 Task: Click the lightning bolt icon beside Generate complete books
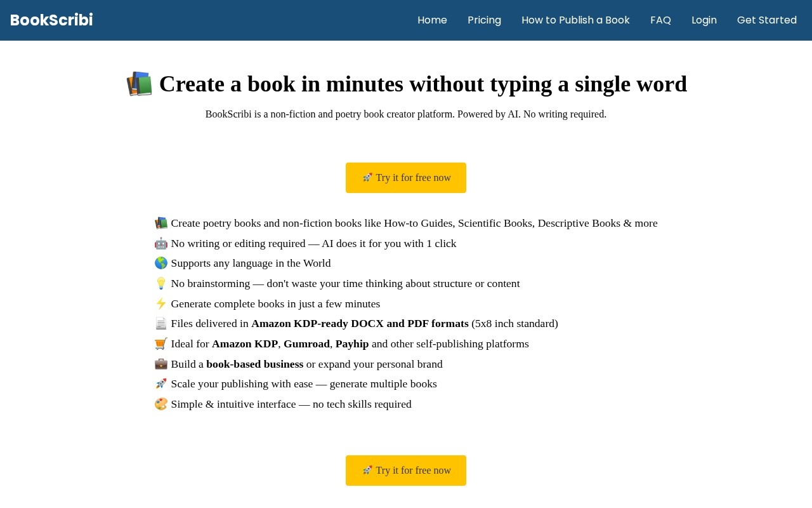pyautogui.click(x=161, y=304)
